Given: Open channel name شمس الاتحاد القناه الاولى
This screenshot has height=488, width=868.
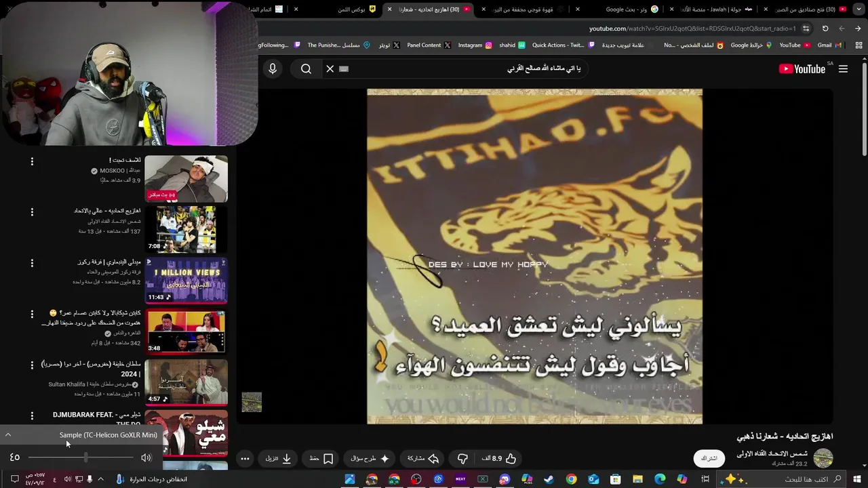Looking at the screenshot, I should click(772, 453).
